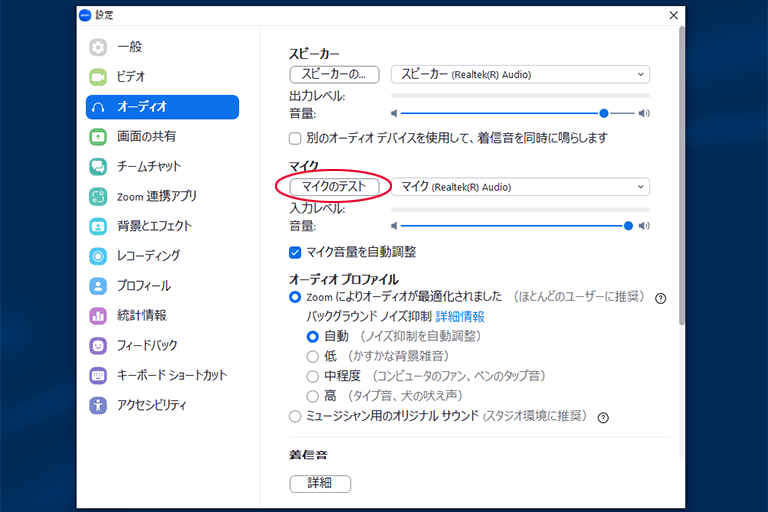The image size is (768, 512).
Task: Click the ビデオ camera icon
Action: click(98, 77)
